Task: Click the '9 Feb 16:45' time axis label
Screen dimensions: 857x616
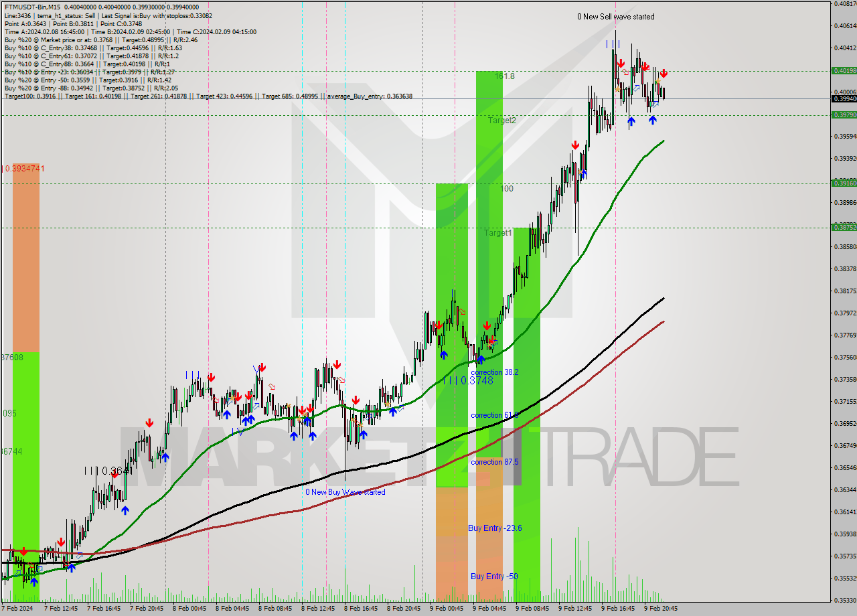Action: click(618, 609)
